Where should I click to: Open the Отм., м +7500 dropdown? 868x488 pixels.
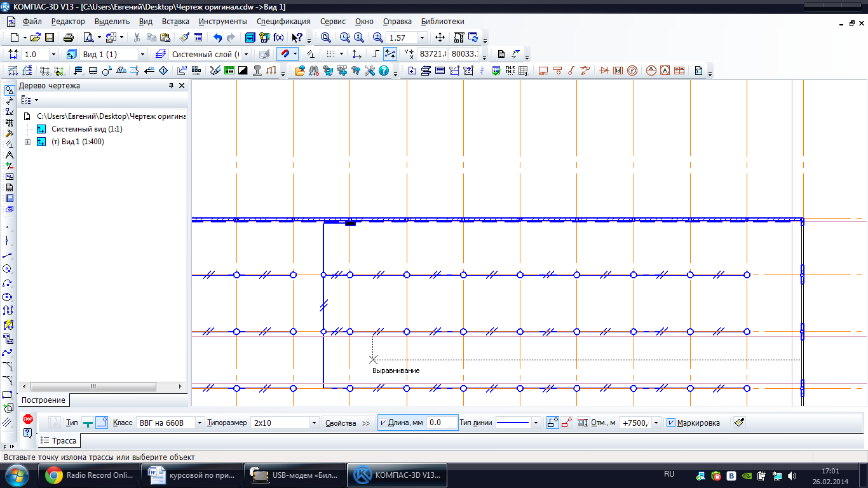[x=656, y=423]
